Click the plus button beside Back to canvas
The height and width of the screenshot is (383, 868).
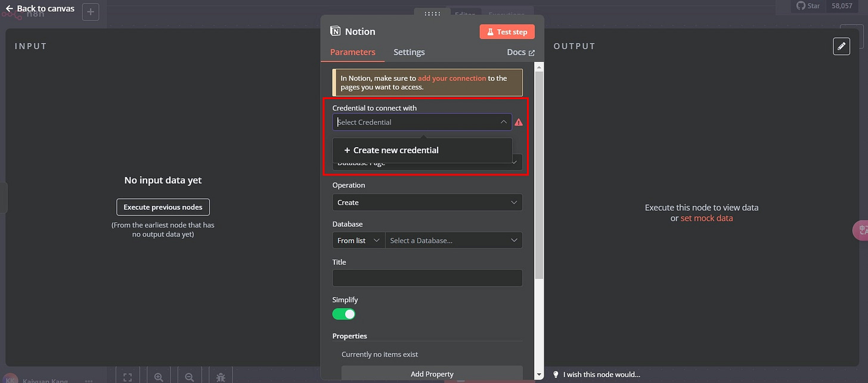click(91, 11)
